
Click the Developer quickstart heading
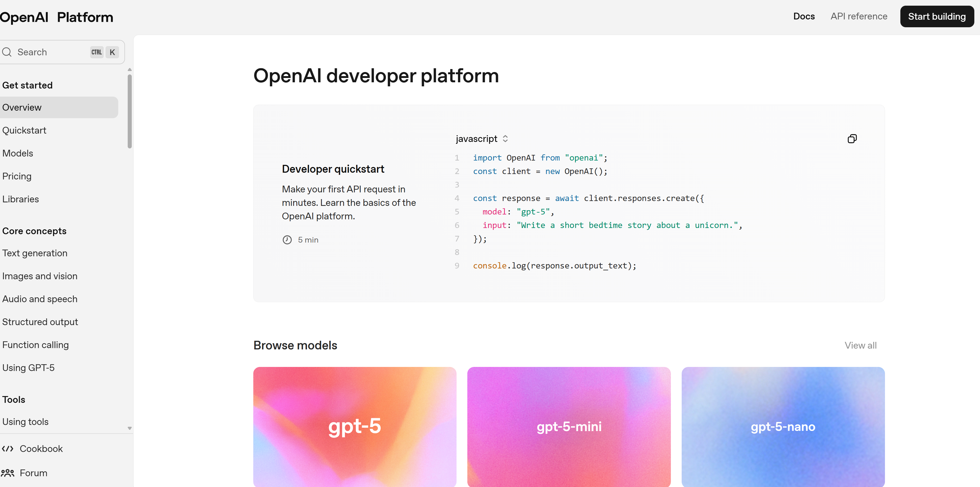point(333,169)
